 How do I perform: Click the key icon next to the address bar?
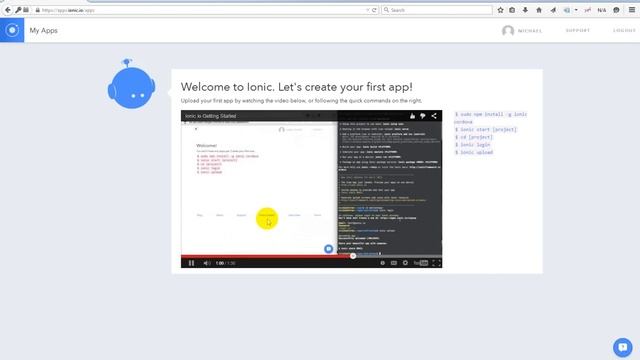coord(18,10)
